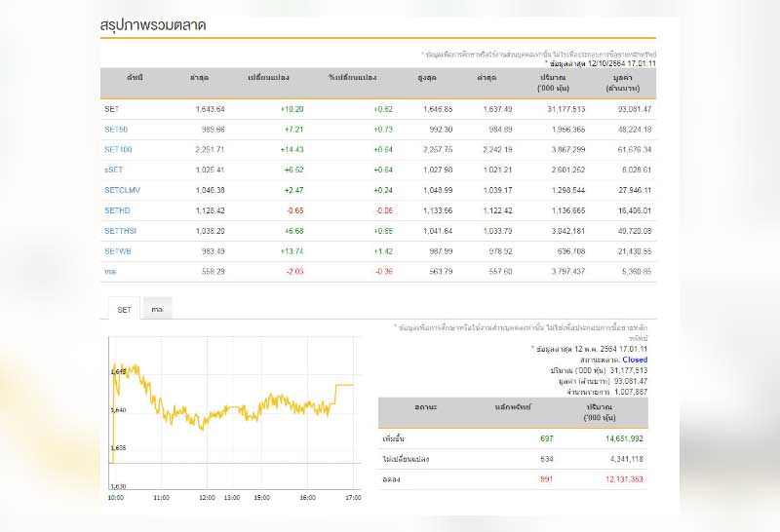Click the SETWB index link

(118, 250)
